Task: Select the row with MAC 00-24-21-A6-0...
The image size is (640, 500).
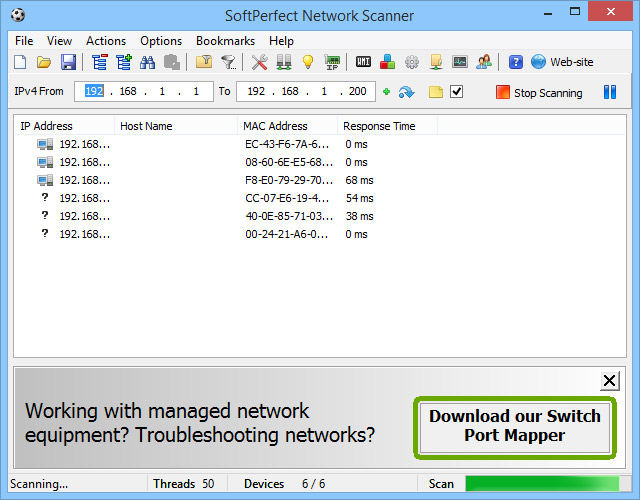Action: pos(320,234)
